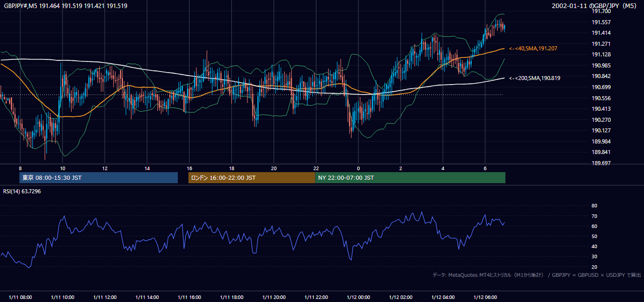Click price axis label 190.127

pos(601,130)
